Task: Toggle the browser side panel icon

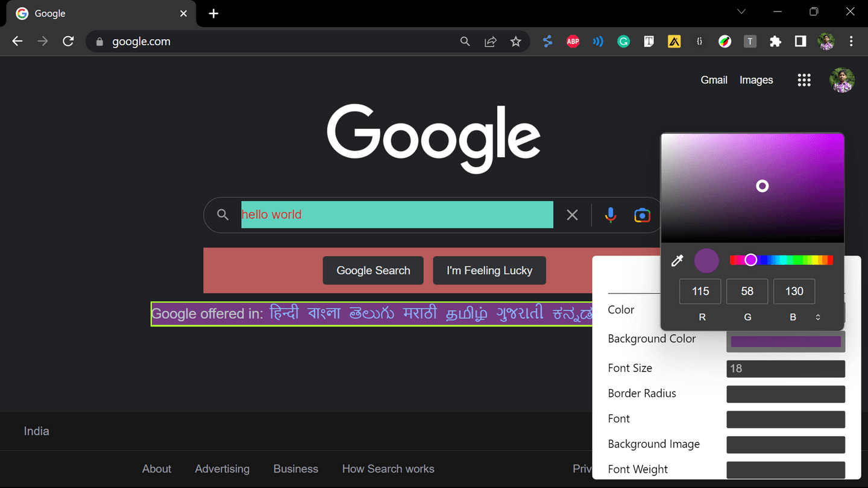Action: tap(800, 42)
